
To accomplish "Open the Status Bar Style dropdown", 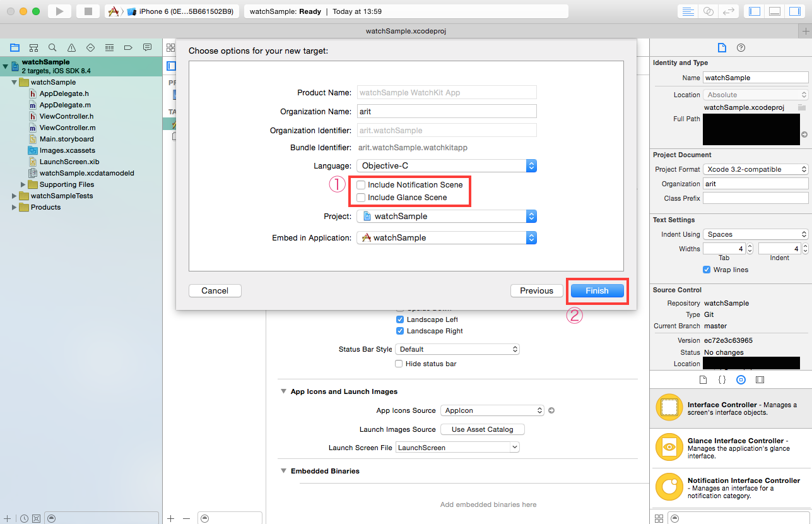I will (x=458, y=349).
